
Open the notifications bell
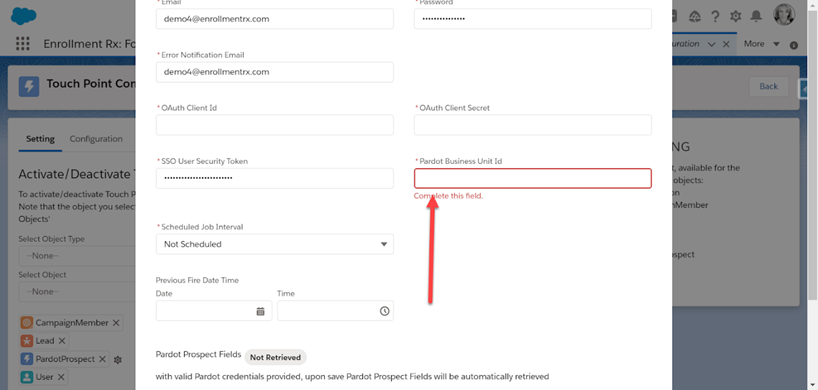[756, 17]
